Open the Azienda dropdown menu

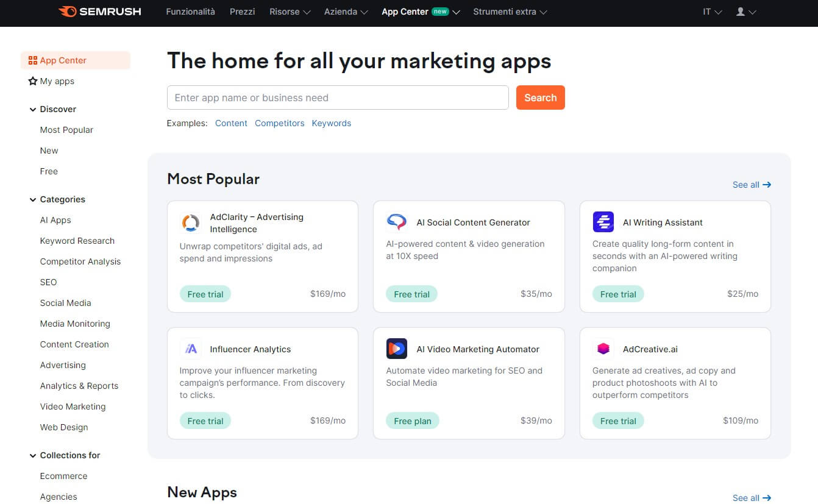point(346,12)
